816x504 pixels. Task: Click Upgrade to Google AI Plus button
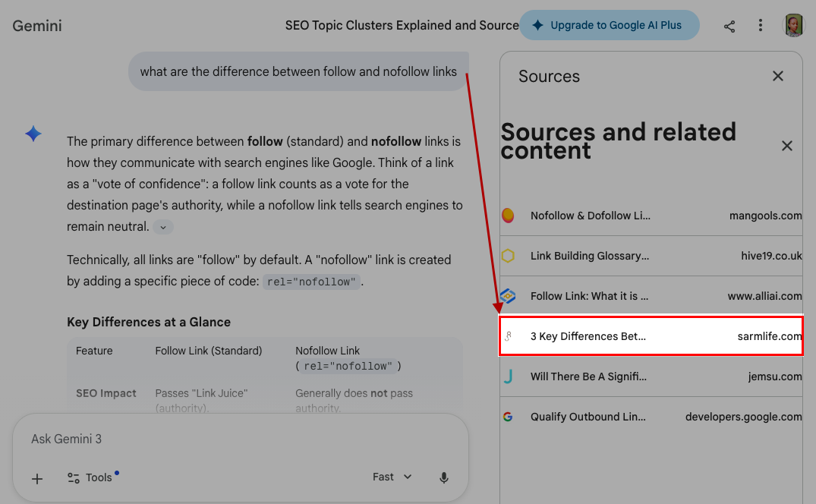pos(609,25)
